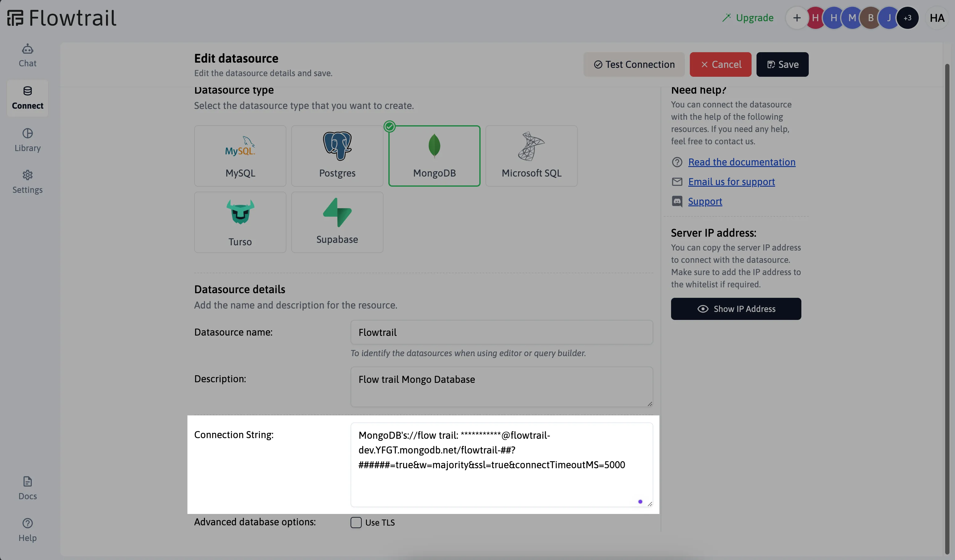Open the Support Discord link
The image size is (955, 560).
pos(705,201)
